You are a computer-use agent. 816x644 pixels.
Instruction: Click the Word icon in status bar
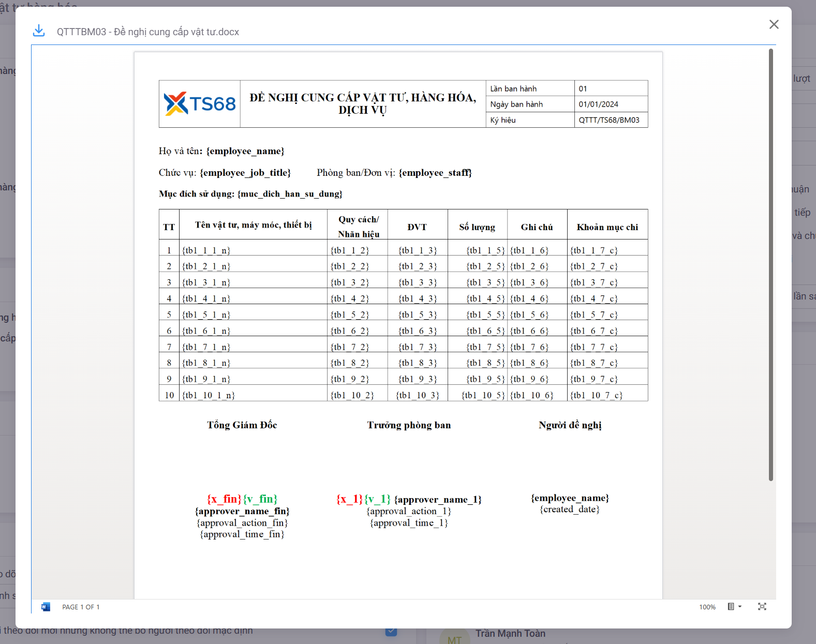(x=46, y=607)
